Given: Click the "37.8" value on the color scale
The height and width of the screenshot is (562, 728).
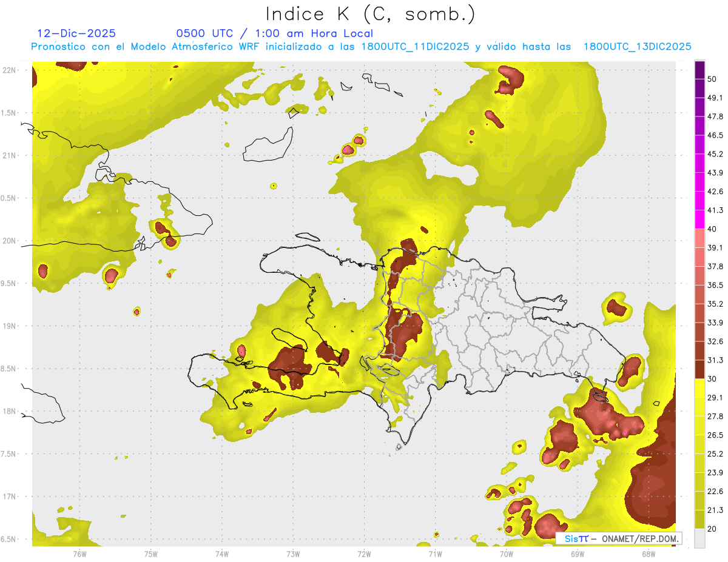Looking at the screenshot, I should point(716,266).
